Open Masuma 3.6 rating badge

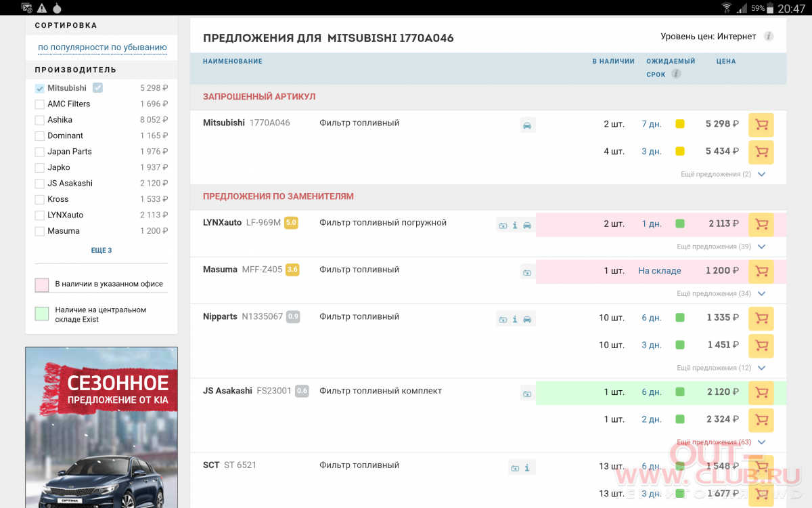[292, 270]
